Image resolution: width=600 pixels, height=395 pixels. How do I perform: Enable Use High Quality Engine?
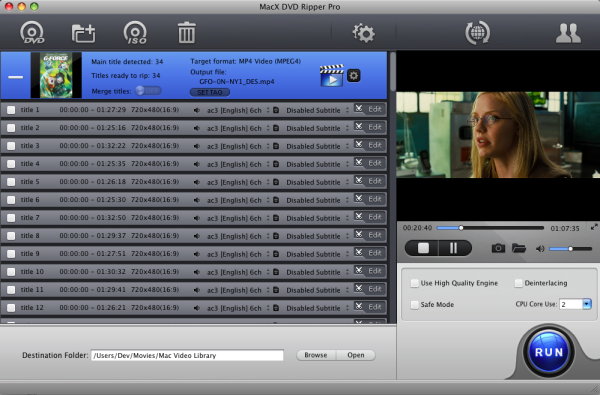414,283
